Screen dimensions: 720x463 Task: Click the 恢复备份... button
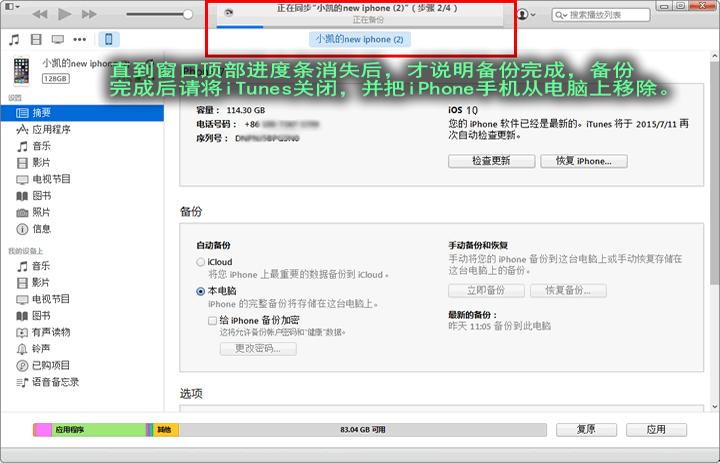568,291
